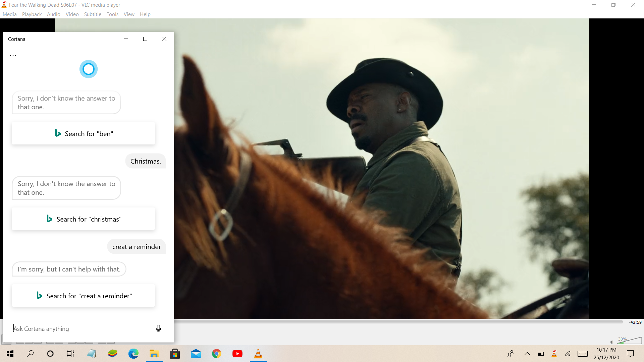The height and width of the screenshot is (362, 644).
Task: Click the VLC tray icon with Santa hat
Action: (x=554, y=354)
